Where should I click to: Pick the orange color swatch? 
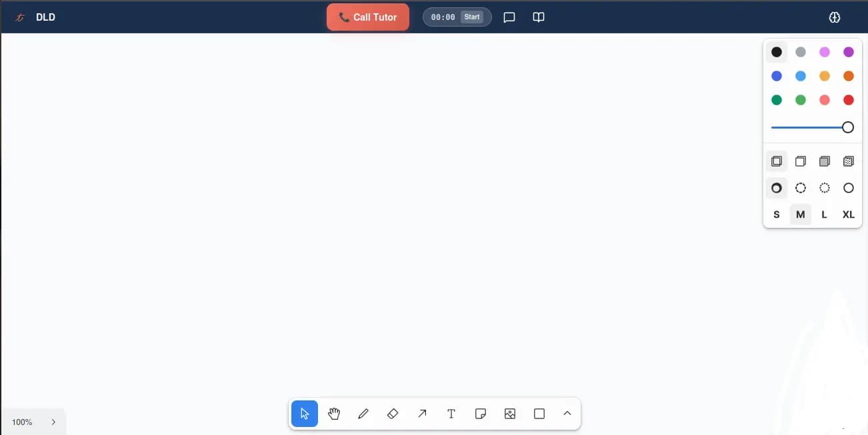(x=849, y=76)
